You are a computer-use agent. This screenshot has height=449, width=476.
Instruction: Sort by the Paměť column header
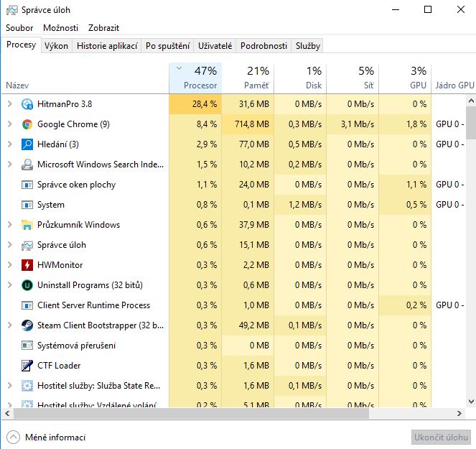[x=248, y=78]
